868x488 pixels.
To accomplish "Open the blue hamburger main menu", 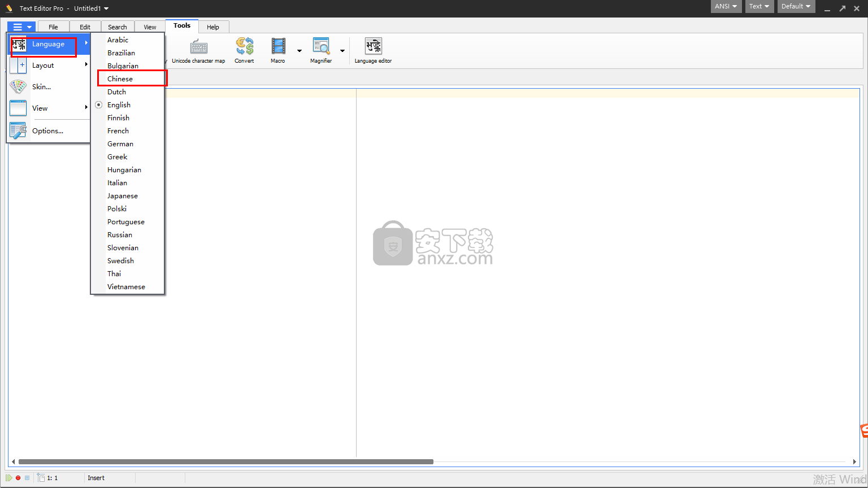I will (x=22, y=27).
